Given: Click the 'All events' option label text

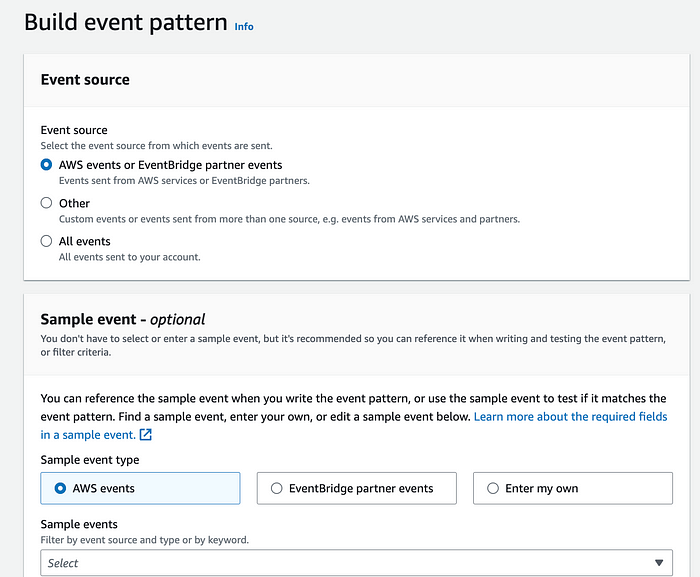Looking at the screenshot, I should pos(84,241).
